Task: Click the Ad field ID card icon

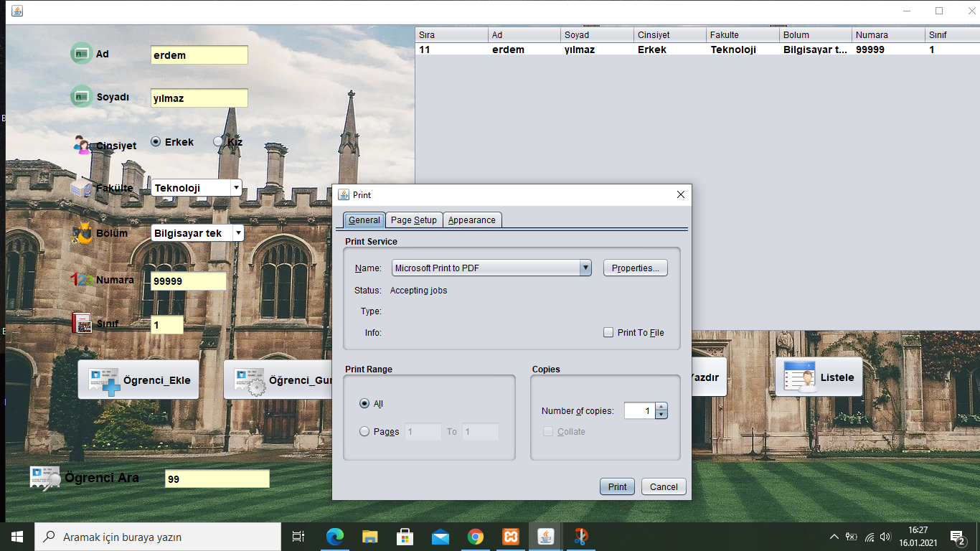Action: coord(81,54)
